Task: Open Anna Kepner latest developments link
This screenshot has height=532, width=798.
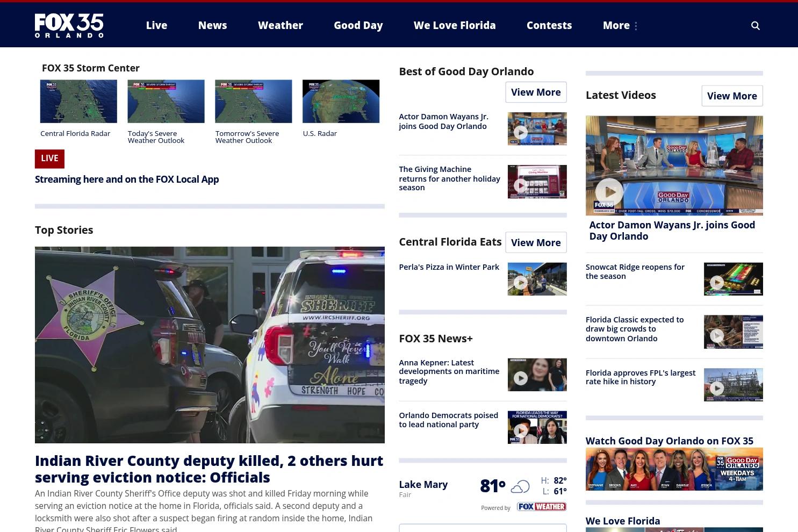Action: [449, 372]
